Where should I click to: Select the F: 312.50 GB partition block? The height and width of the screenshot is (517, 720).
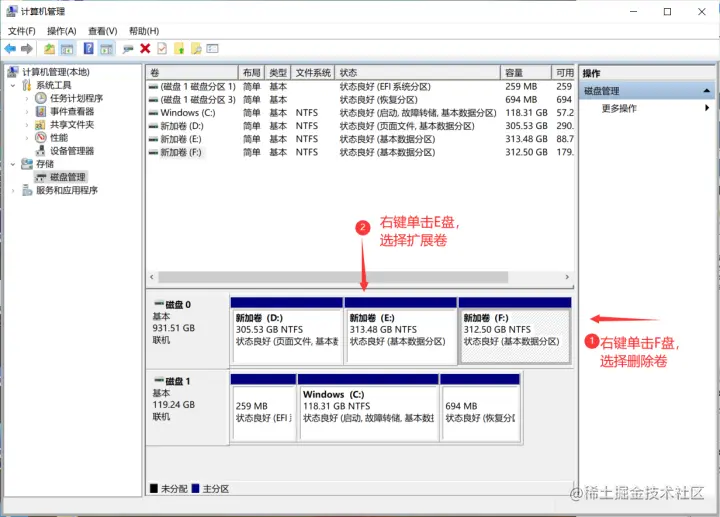coord(515,331)
